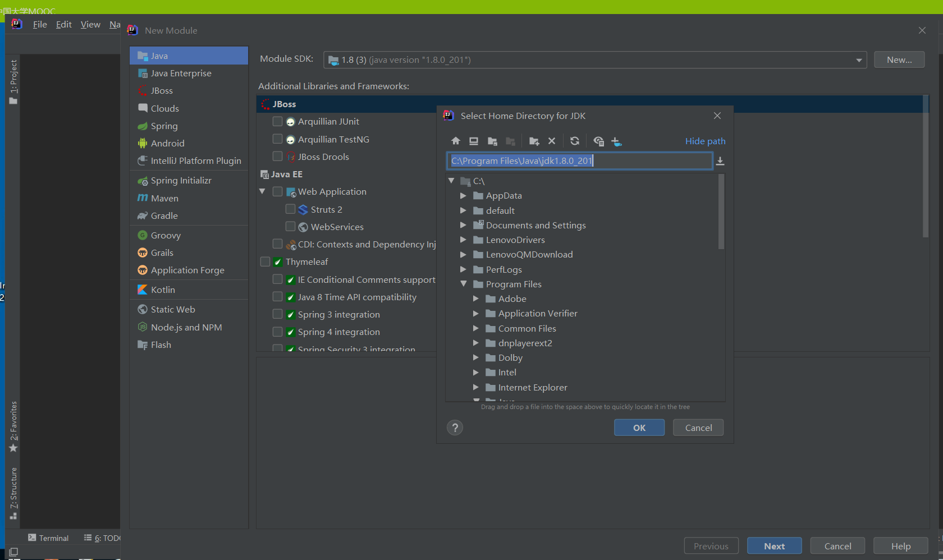
Task: Select Spring Initializr module type
Action: [189, 180]
